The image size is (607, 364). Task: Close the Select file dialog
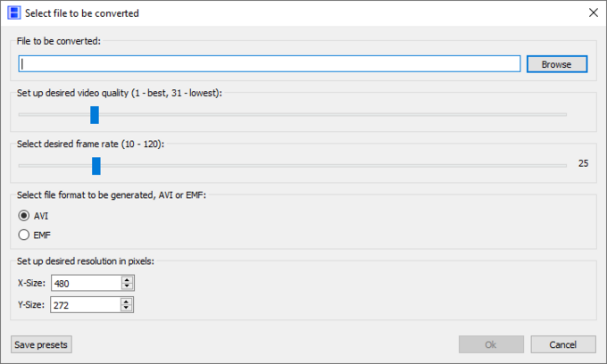(x=593, y=12)
